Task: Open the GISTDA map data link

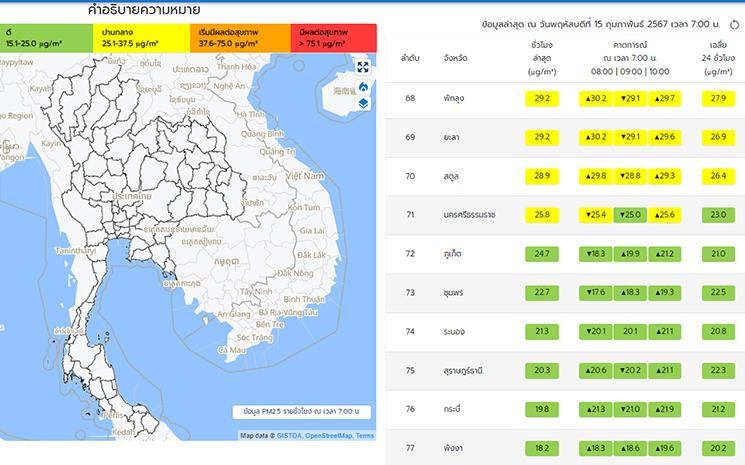Action: [x=289, y=436]
